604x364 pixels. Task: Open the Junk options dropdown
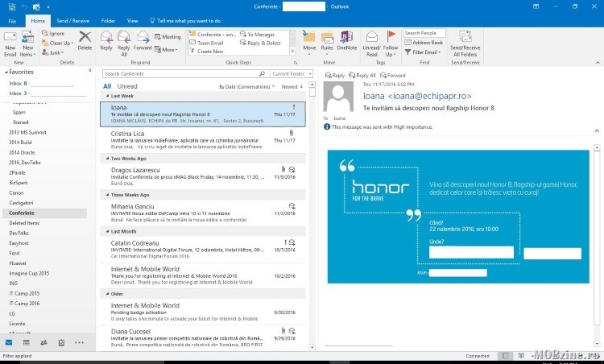(x=53, y=53)
